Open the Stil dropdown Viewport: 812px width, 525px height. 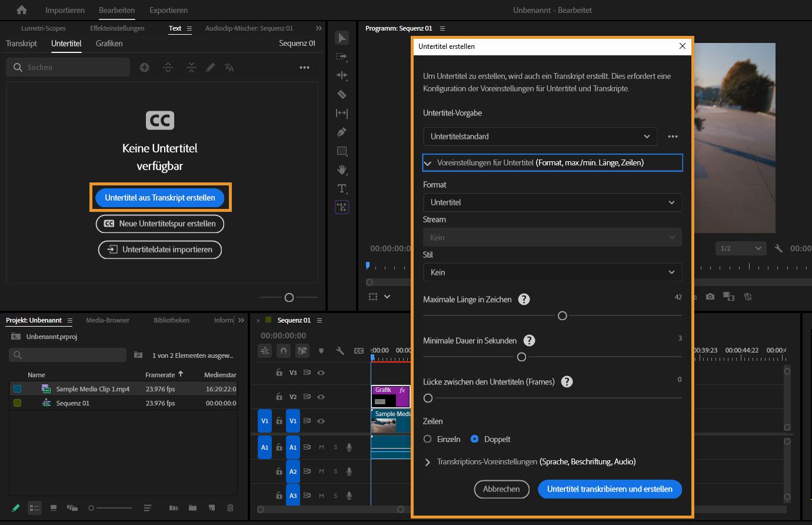[x=552, y=273]
